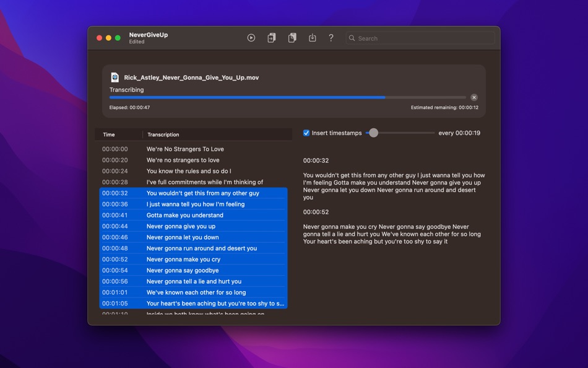The width and height of the screenshot is (588, 368).
Task: Click the 'Transcribing' status label
Action: [x=126, y=90]
